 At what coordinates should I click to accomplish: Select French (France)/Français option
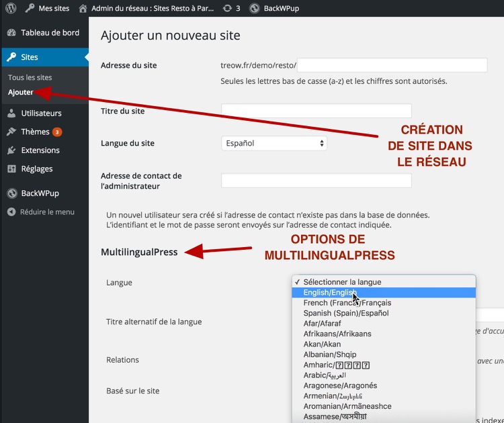tap(384, 303)
